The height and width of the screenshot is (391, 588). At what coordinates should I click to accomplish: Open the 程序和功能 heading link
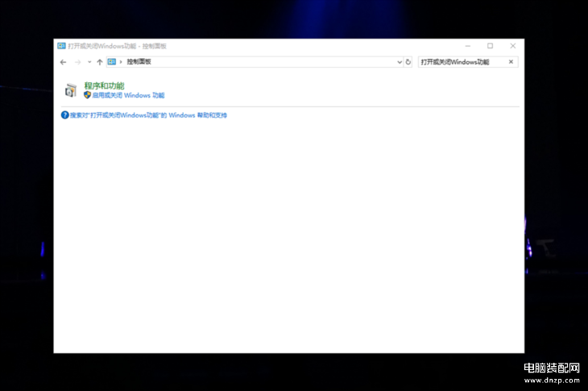click(104, 86)
